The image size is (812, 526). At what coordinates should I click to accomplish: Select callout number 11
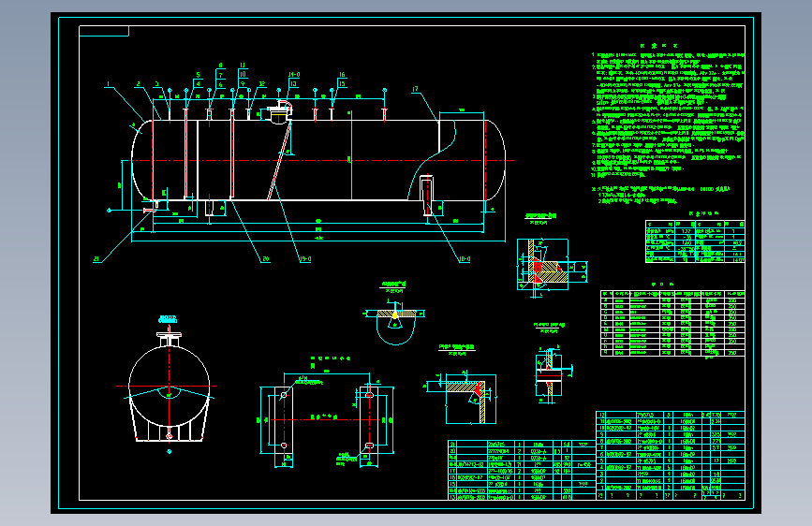click(x=243, y=66)
